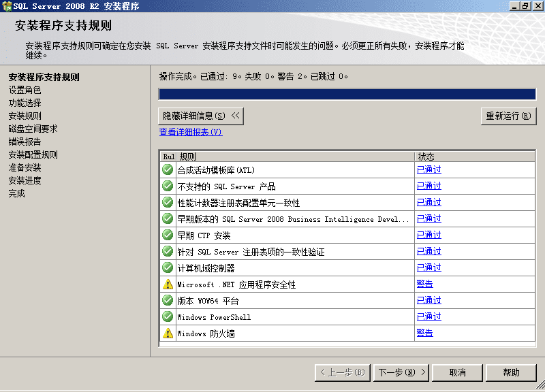Go forward with 下一步(N) button
545x392 pixels.
point(401,372)
